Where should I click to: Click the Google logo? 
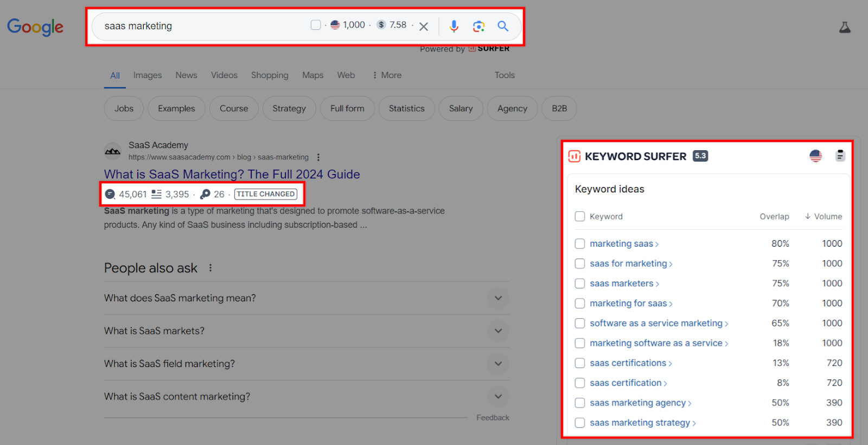click(x=35, y=27)
